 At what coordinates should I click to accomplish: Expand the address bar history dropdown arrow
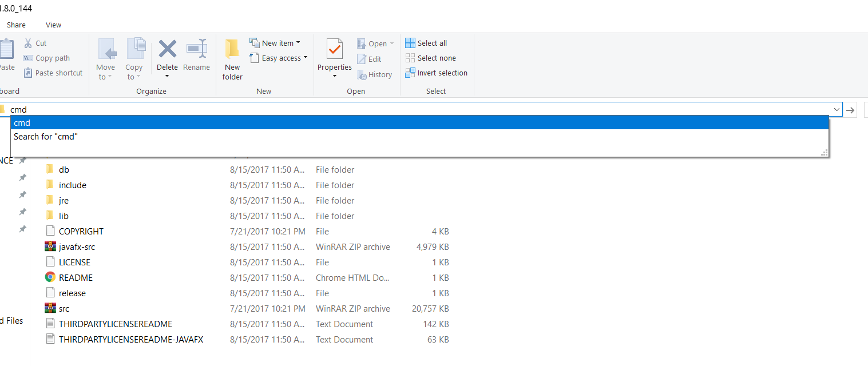click(837, 110)
